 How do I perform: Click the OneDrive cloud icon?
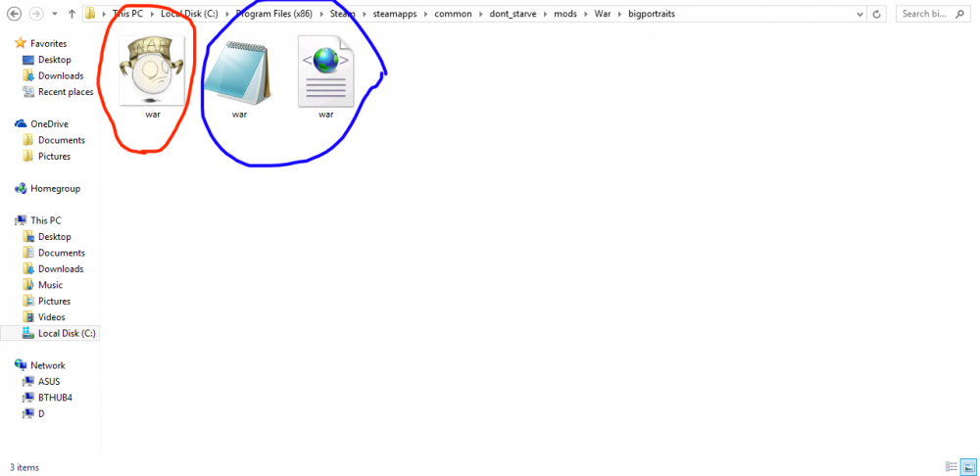pyautogui.click(x=21, y=123)
